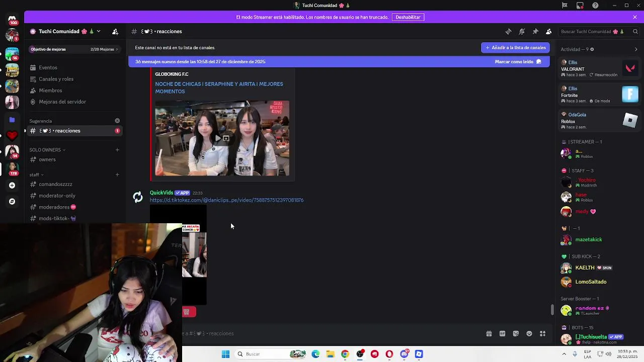
Task: Open Windows Start menu
Action: (x=225, y=354)
